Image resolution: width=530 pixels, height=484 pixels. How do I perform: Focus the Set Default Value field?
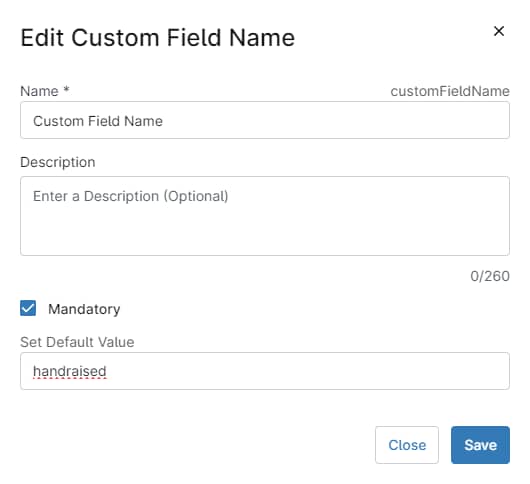click(x=265, y=371)
